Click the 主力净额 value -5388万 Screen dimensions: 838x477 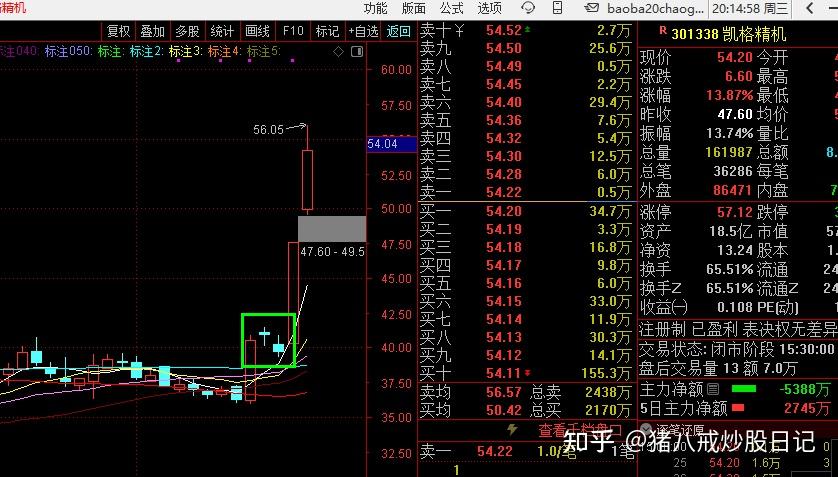point(804,389)
